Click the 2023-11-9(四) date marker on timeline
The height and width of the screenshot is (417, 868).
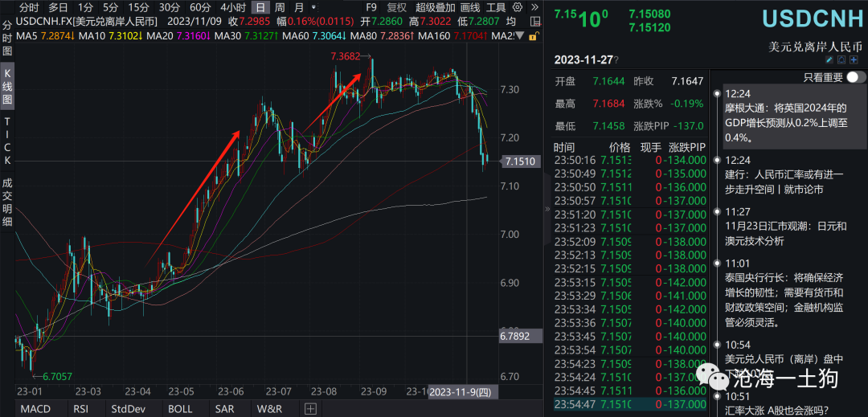[x=464, y=391]
